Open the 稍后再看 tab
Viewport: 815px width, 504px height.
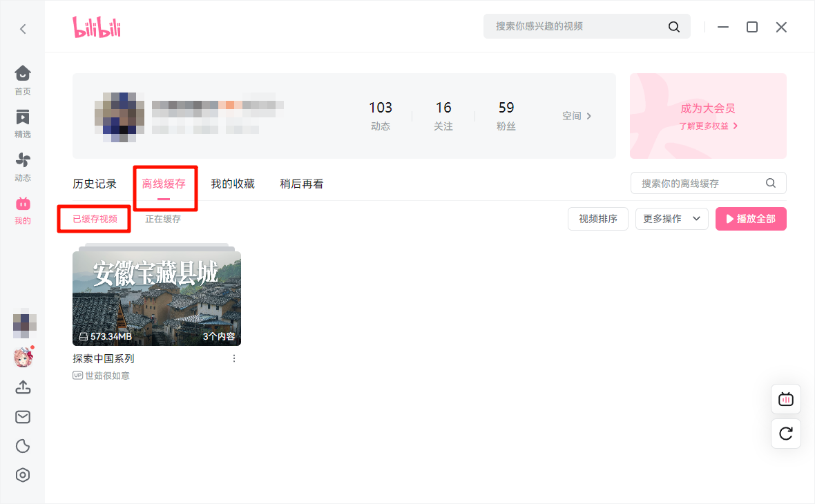301,184
